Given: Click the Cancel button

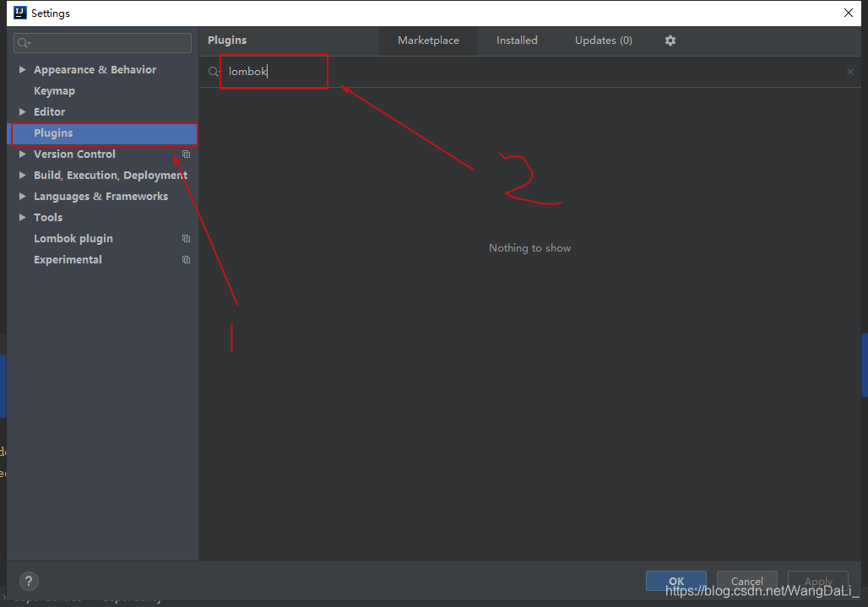Looking at the screenshot, I should click(746, 581).
